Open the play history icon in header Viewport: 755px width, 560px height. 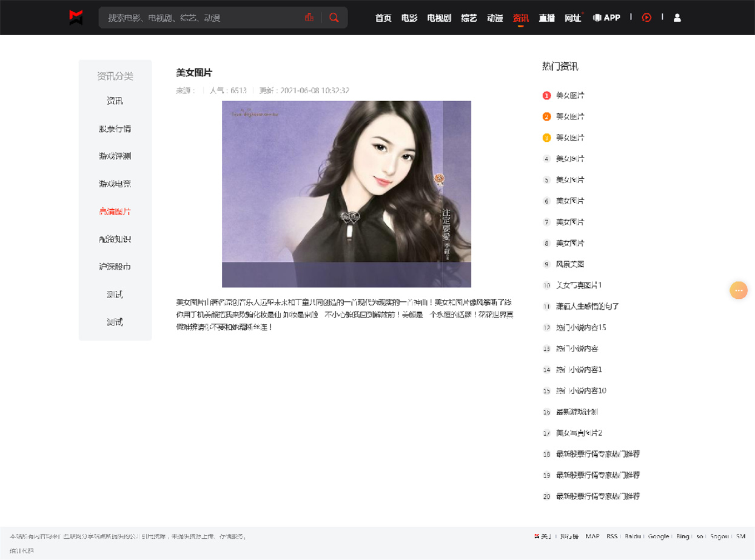coord(646,18)
